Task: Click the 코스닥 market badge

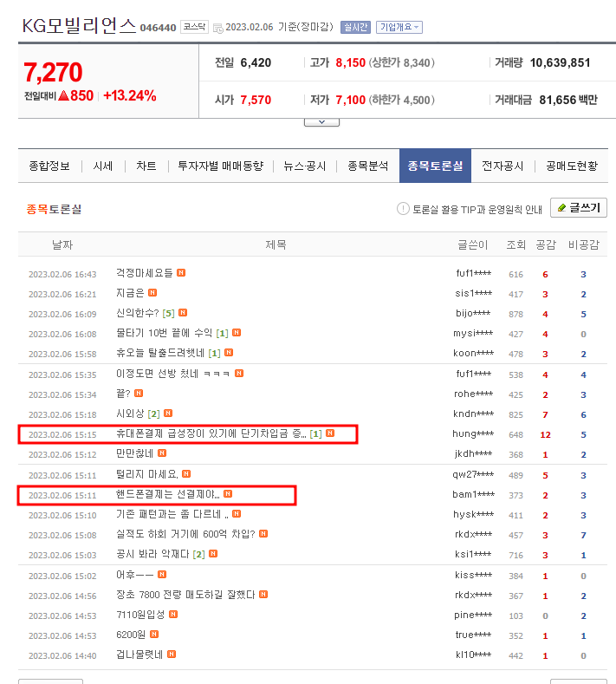Action: click(x=194, y=27)
